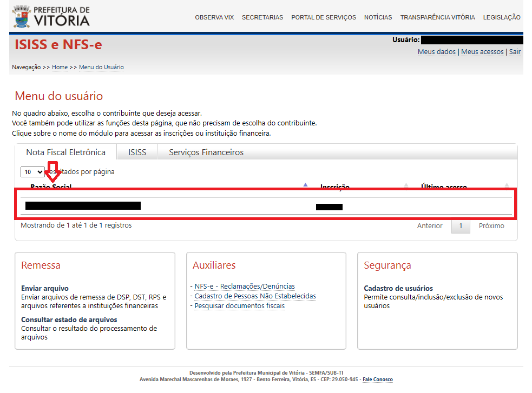Sort by Último acesso column arrow

coord(507,185)
